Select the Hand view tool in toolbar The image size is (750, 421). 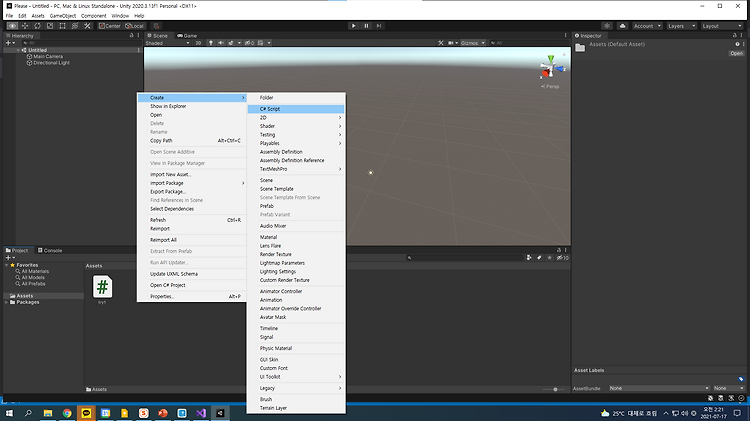[12, 26]
